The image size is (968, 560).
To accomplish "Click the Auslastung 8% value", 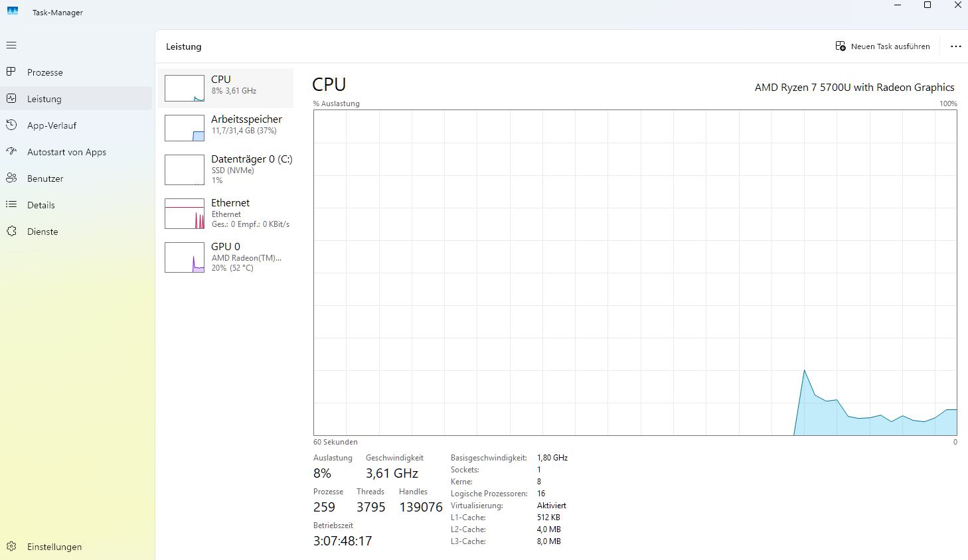I will (x=322, y=474).
